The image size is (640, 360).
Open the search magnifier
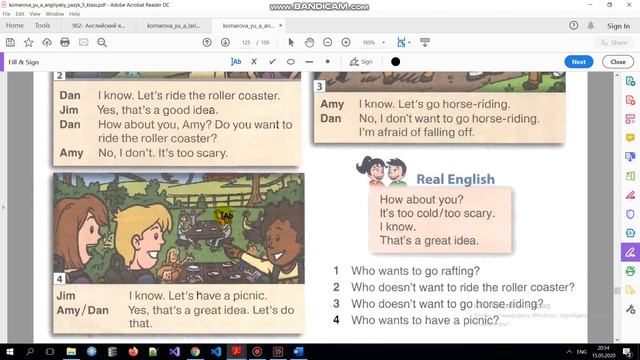pyautogui.click(x=102, y=42)
